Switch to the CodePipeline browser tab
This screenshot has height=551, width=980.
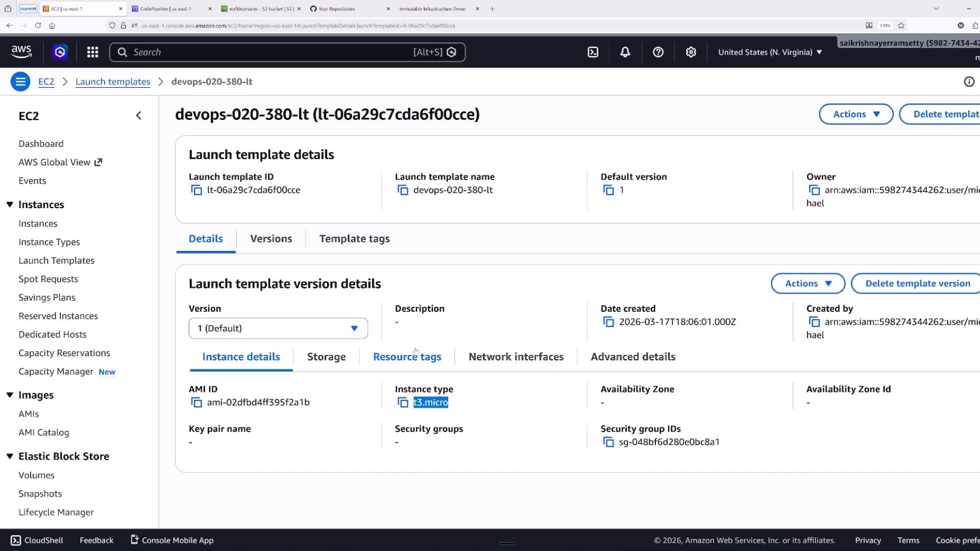click(x=171, y=9)
